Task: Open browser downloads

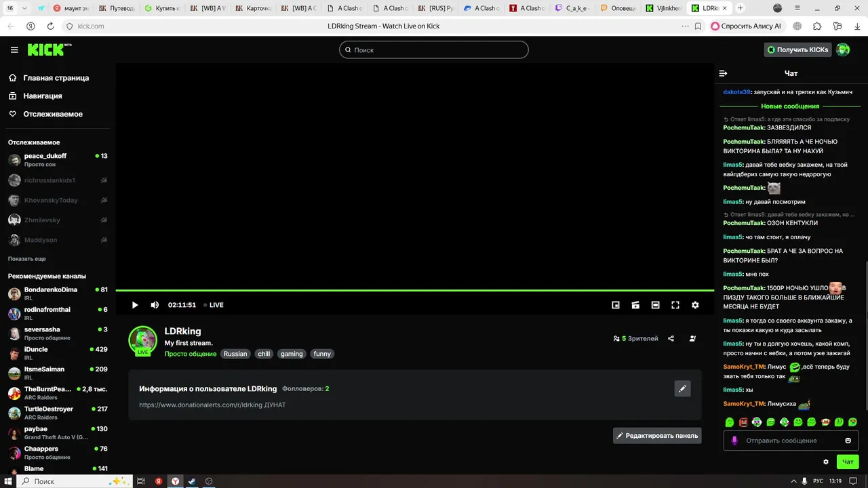Action: point(858,26)
